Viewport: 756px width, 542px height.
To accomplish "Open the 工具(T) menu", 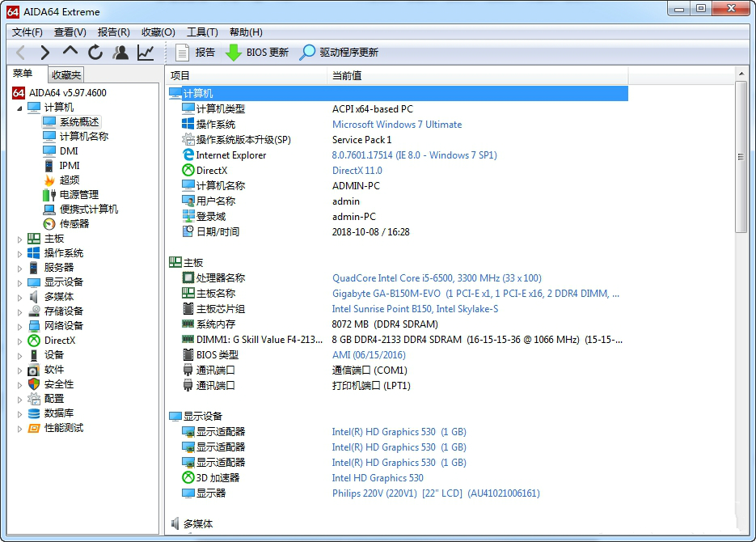I will point(202,32).
